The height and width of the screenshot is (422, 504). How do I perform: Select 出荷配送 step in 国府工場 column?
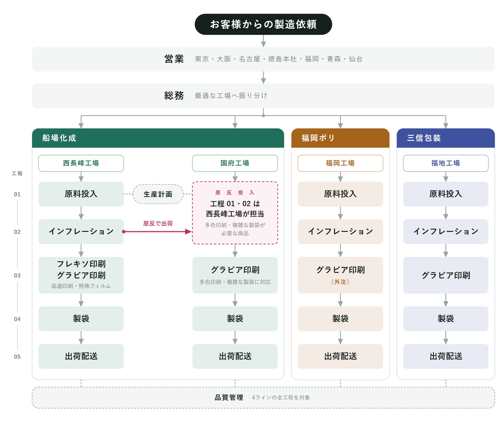coord(235,356)
